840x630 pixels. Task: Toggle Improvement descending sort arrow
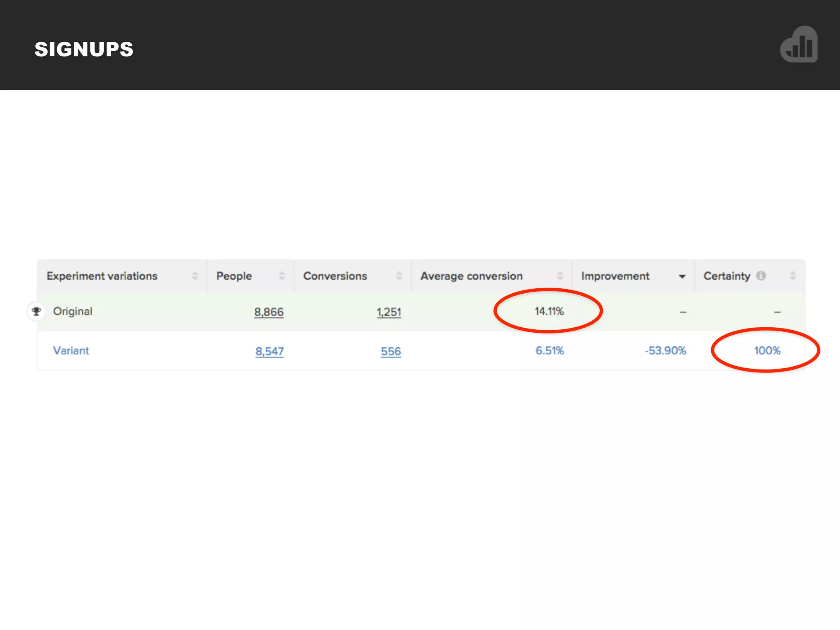click(x=682, y=276)
